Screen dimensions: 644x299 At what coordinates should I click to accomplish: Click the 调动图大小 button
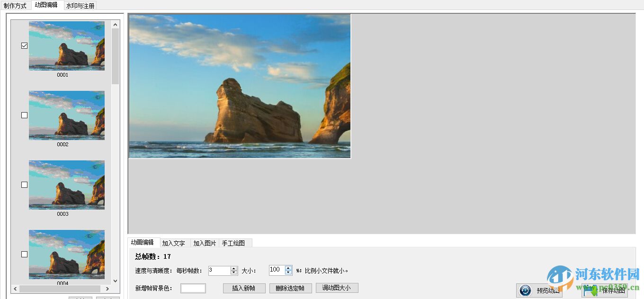tap(337, 288)
